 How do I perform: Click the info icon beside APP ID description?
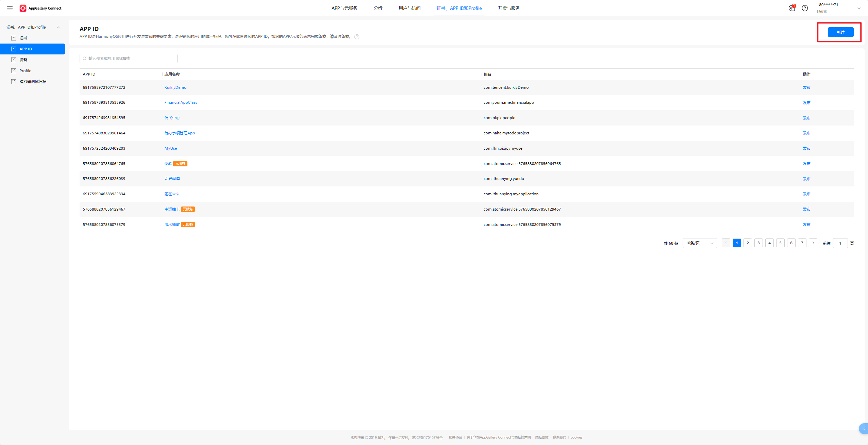point(357,37)
